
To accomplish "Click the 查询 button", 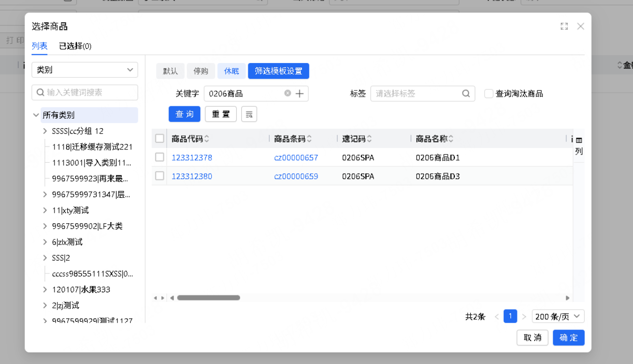I will click(x=184, y=114).
